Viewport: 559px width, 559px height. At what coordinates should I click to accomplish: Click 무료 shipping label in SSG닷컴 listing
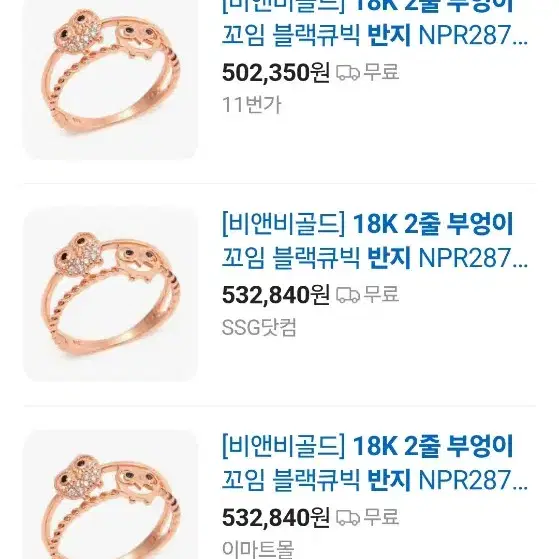point(381,294)
